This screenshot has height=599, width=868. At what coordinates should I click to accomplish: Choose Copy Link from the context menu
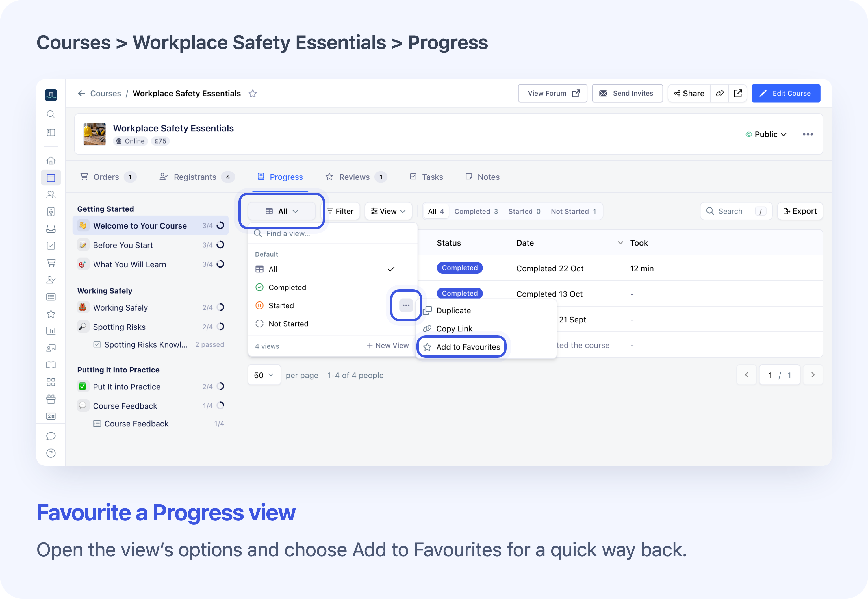tap(486, 329)
